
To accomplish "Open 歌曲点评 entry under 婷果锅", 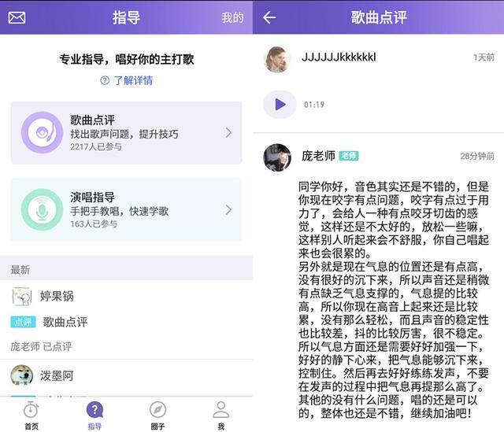I will (x=65, y=322).
